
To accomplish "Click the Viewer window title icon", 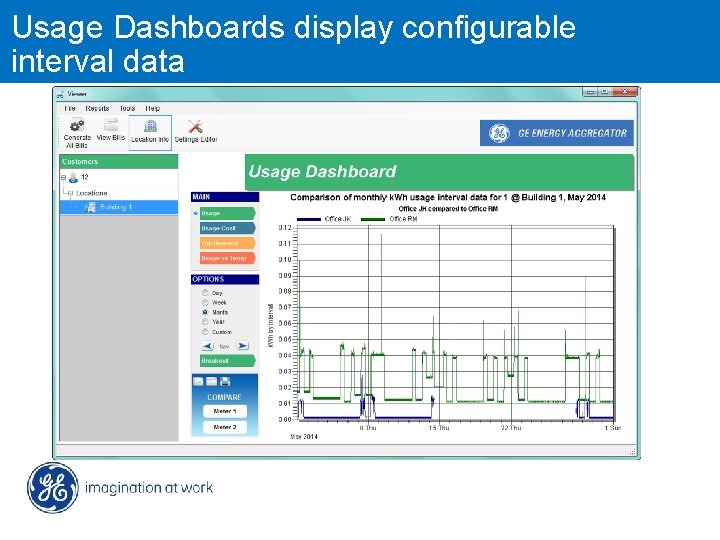I will point(60,95).
